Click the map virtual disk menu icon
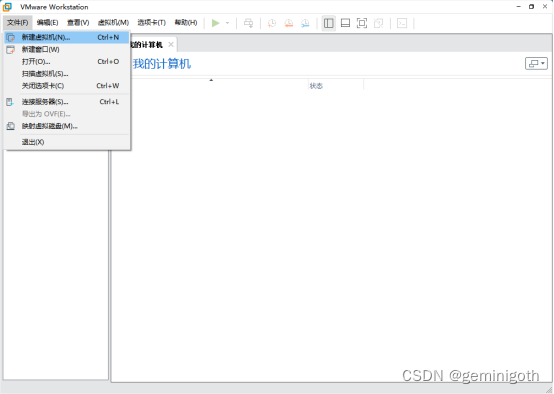Image resolution: width=554 pixels, height=394 pixels. click(11, 126)
